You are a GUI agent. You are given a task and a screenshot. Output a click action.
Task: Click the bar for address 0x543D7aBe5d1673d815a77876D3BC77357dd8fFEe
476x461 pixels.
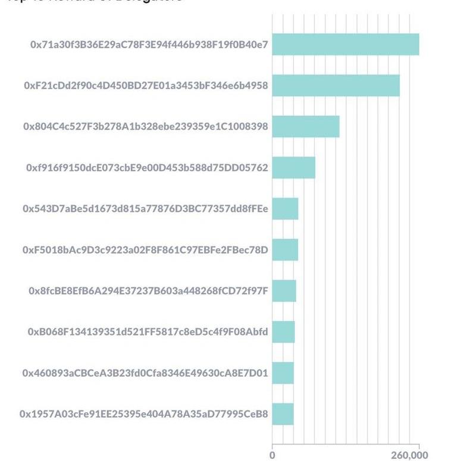tap(285, 209)
